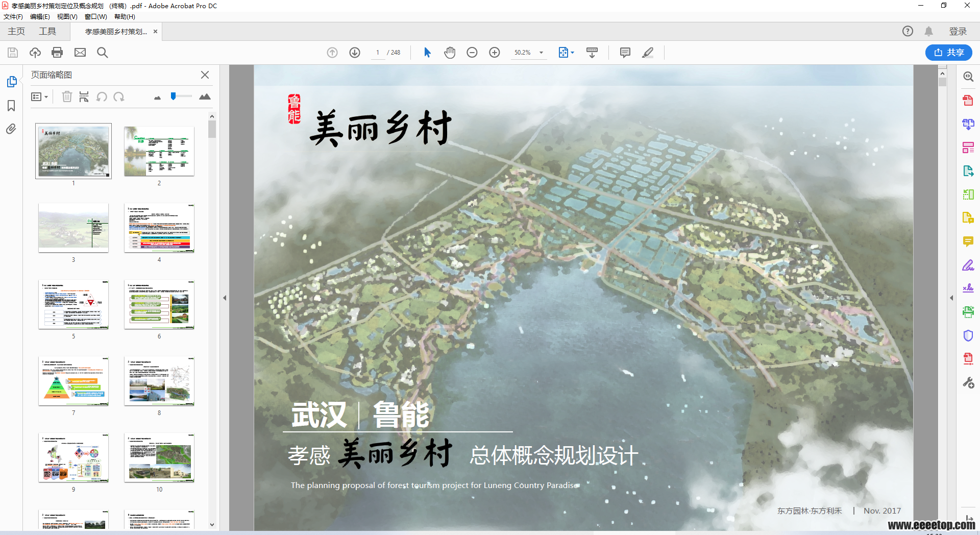Open the Attachments paperclip panel
Screen dimensions: 980x535
click(11, 129)
